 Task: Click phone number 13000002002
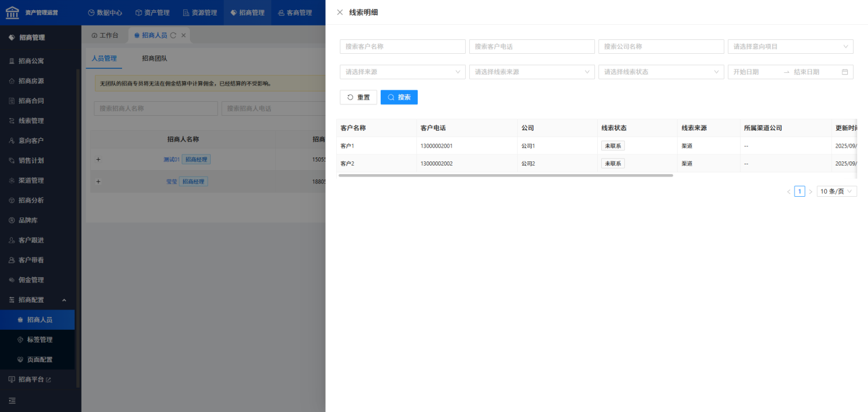point(437,163)
